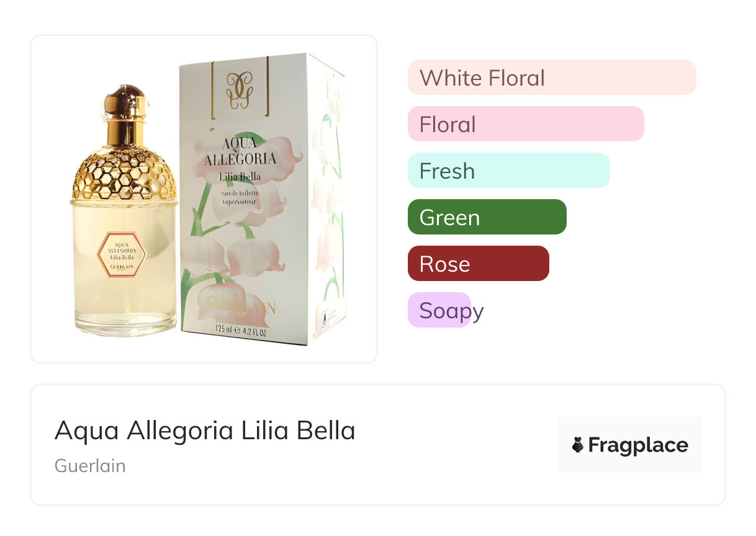756x536 pixels.
Task: Open the Fragplace wordmark
Action: [x=638, y=445]
